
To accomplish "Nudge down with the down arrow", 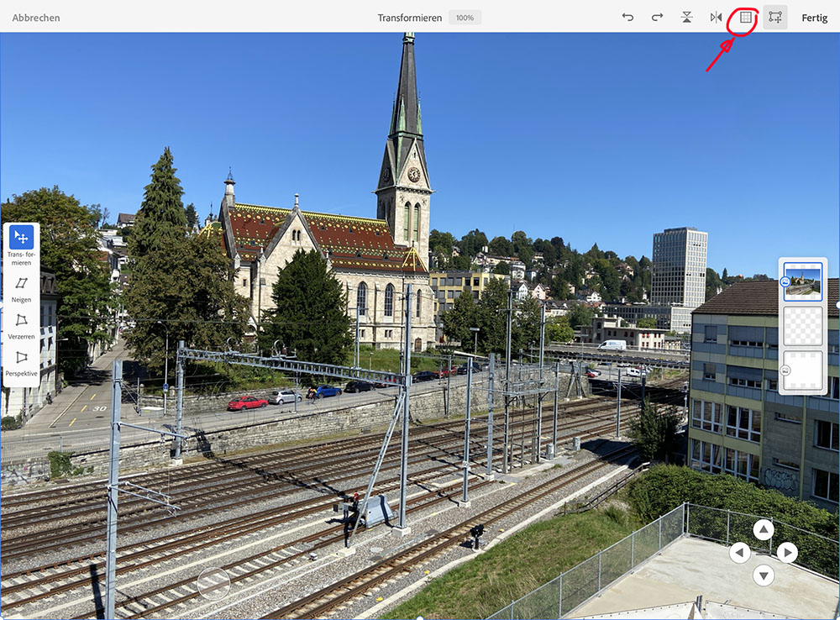I will click(x=763, y=575).
